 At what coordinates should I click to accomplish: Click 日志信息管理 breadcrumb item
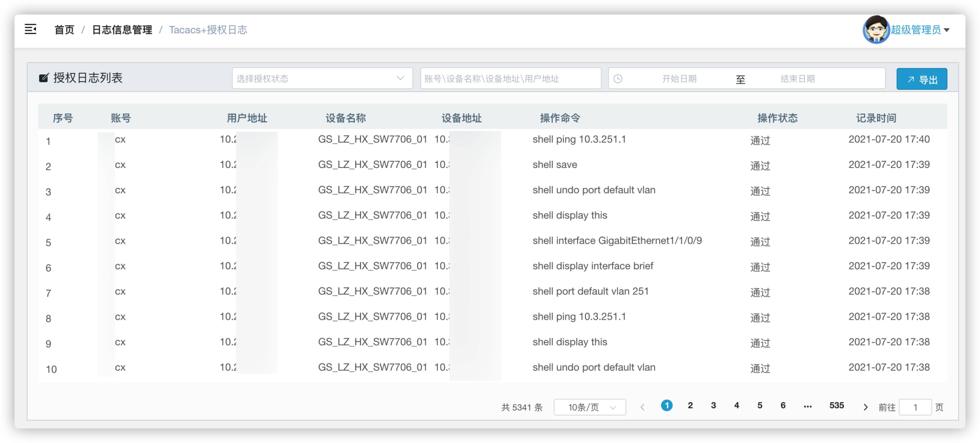(x=122, y=30)
